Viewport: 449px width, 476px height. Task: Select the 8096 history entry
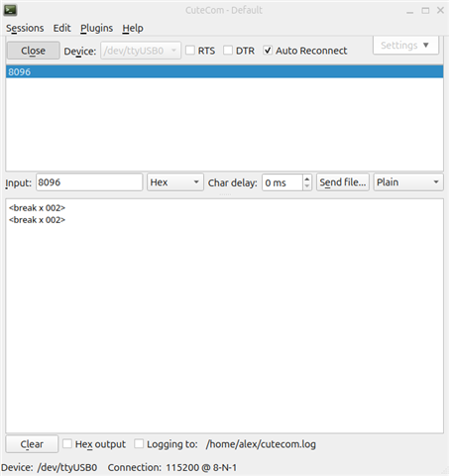point(224,71)
